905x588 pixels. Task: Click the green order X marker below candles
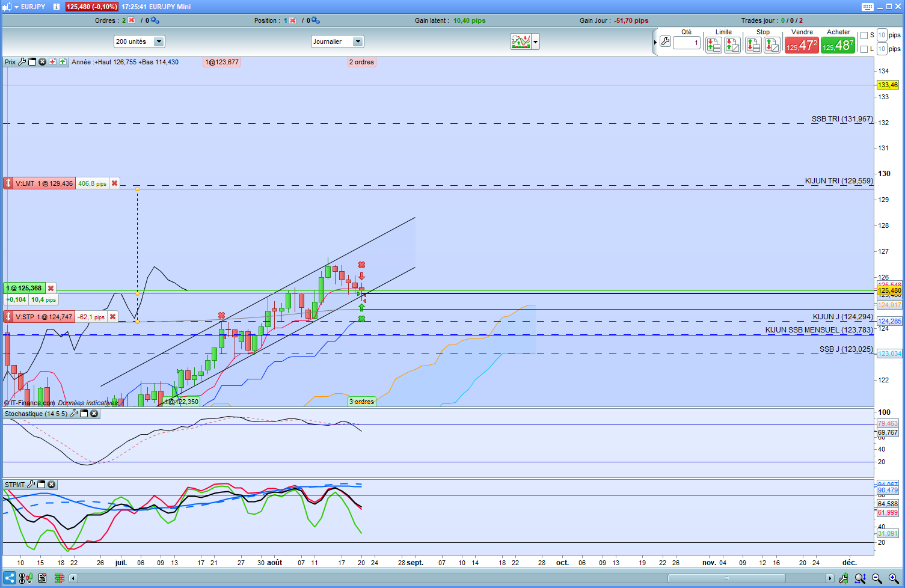[361, 319]
